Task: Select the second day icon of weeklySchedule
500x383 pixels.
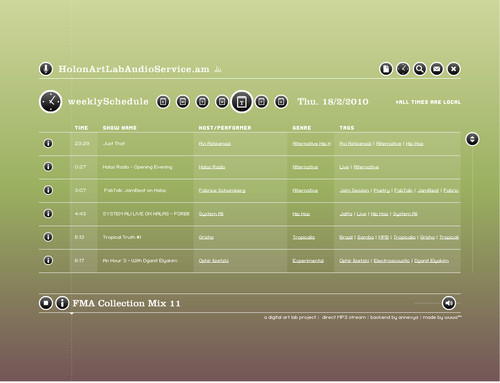Action: [x=183, y=102]
